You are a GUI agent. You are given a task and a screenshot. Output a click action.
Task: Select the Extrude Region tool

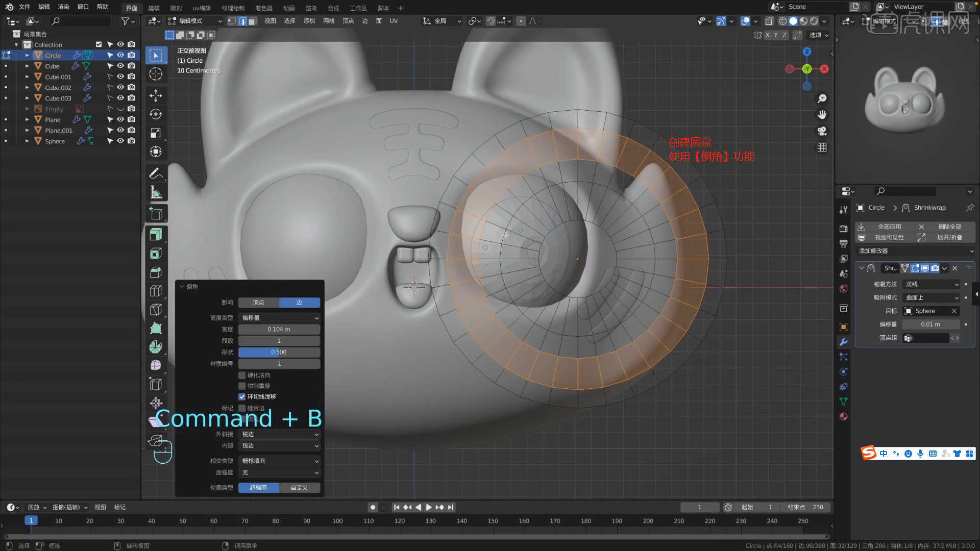pos(156,235)
